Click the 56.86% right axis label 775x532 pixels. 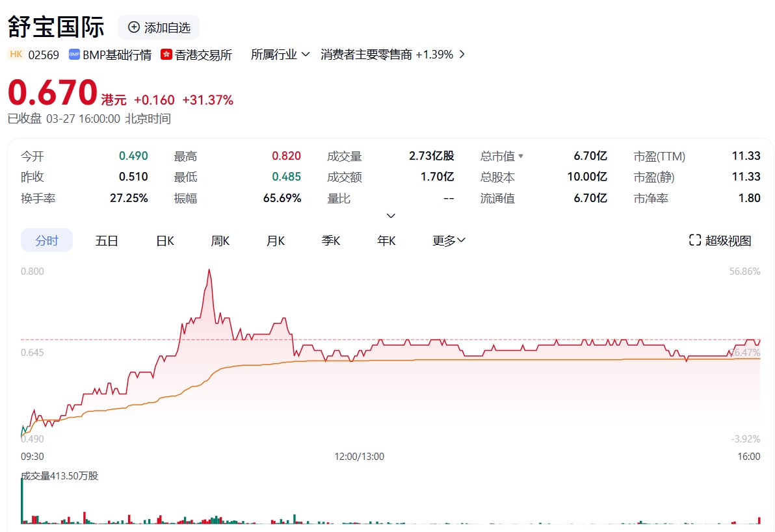[x=745, y=271]
